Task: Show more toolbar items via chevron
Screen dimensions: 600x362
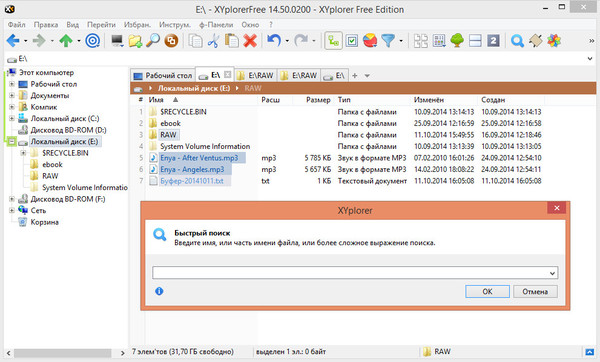Action: click(x=591, y=41)
